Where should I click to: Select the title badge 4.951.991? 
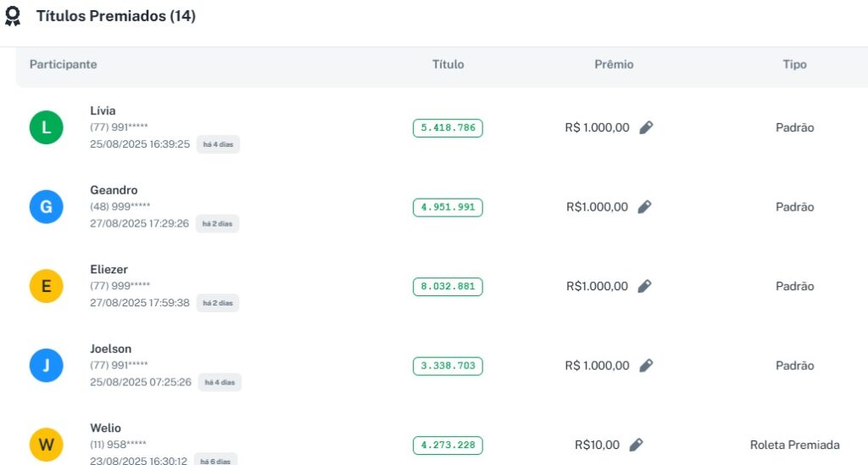pyautogui.click(x=448, y=207)
